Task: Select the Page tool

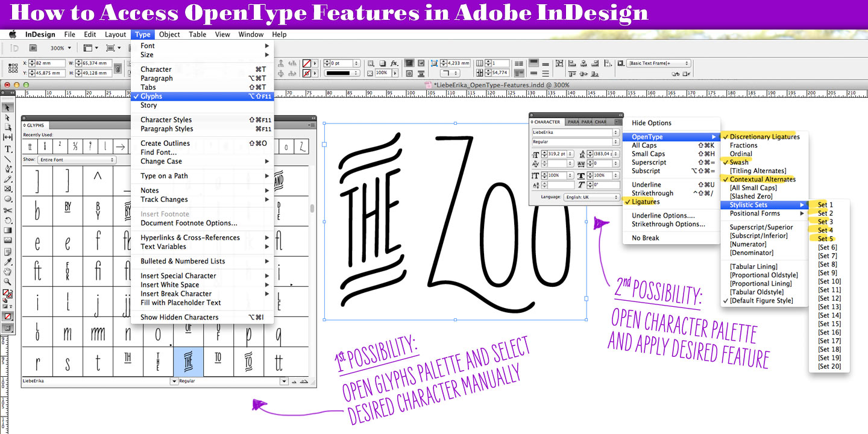Action: click(8, 128)
